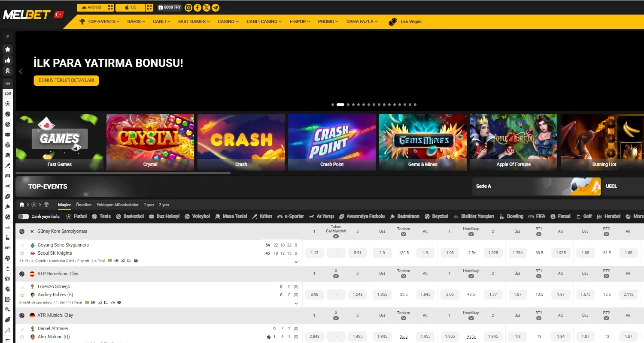644x343 pixels.
Task: Open the live broadcast icon in the sidebar
Action: point(8,83)
